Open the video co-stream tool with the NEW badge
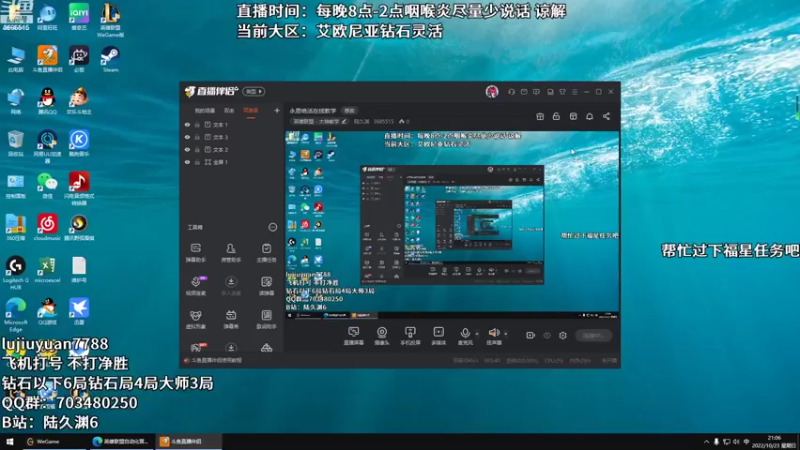 pos(195,286)
